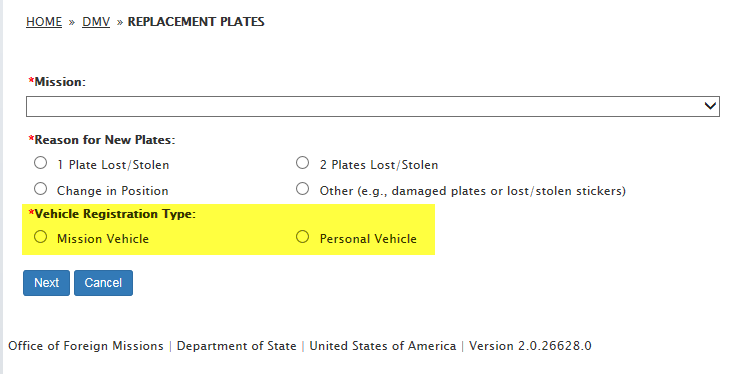Select the Personal Vehicle radio button

point(303,237)
